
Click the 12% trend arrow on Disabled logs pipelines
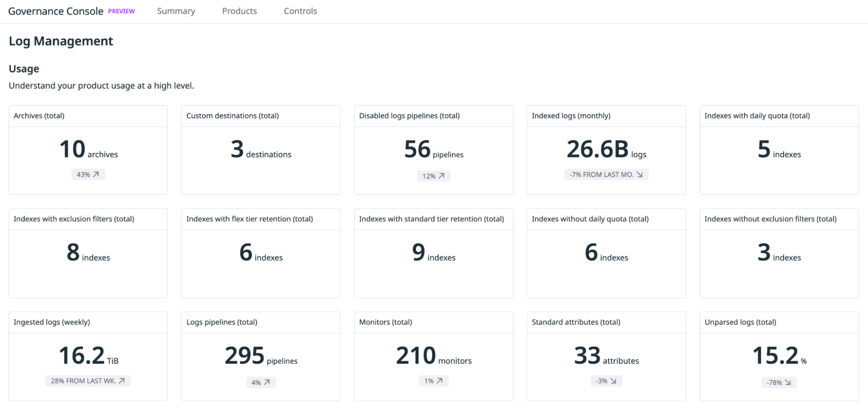coord(442,176)
